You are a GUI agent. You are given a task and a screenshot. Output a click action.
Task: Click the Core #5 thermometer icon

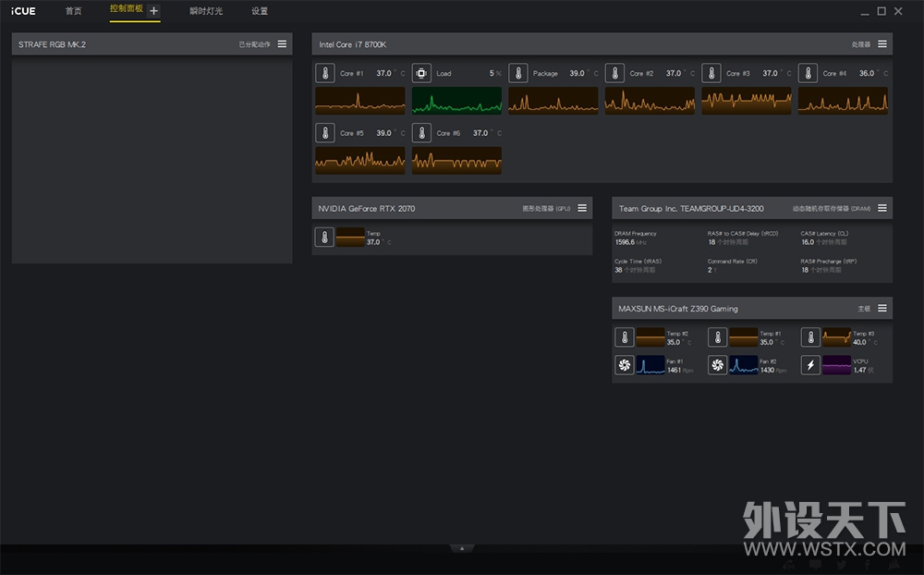pos(324,133)
